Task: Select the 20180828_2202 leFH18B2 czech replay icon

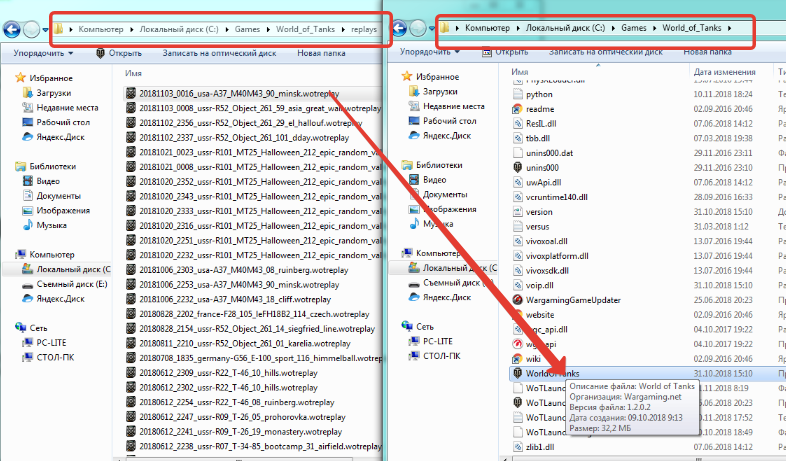Action: pyautogui.click(x=131, y=314)
